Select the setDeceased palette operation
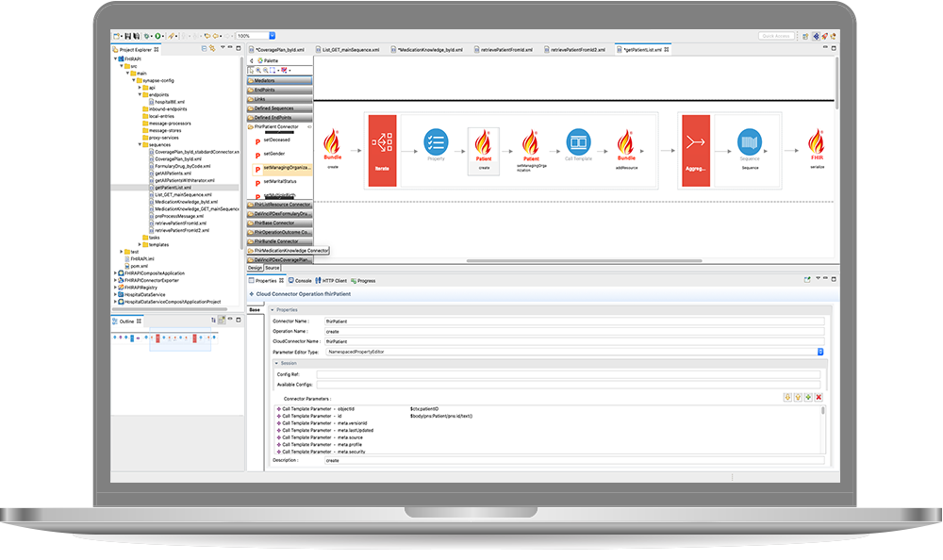The width and height of the screenshot is (943, 560). click(x=276, y=140)
